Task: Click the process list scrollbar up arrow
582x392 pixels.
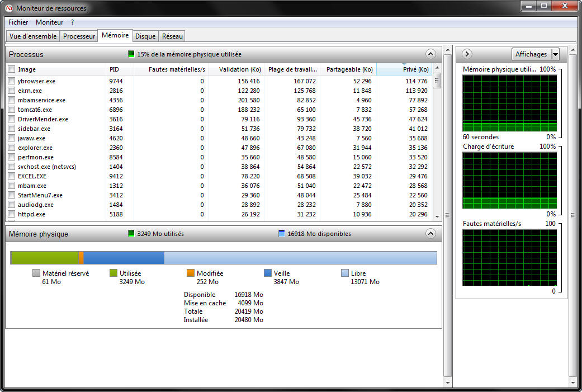Action: pyautogui.click(x=437, y=68)
